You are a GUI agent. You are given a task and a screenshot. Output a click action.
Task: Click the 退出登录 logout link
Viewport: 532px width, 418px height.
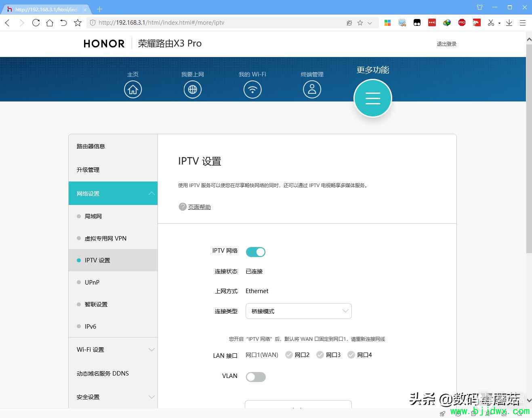446,44
